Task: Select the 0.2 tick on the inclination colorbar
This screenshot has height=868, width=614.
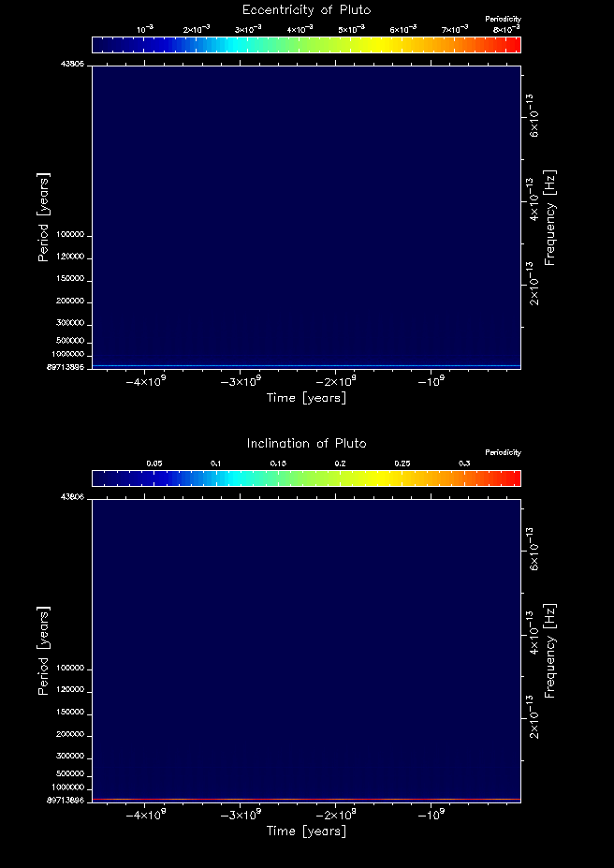Action: click(x=340, y=463)
